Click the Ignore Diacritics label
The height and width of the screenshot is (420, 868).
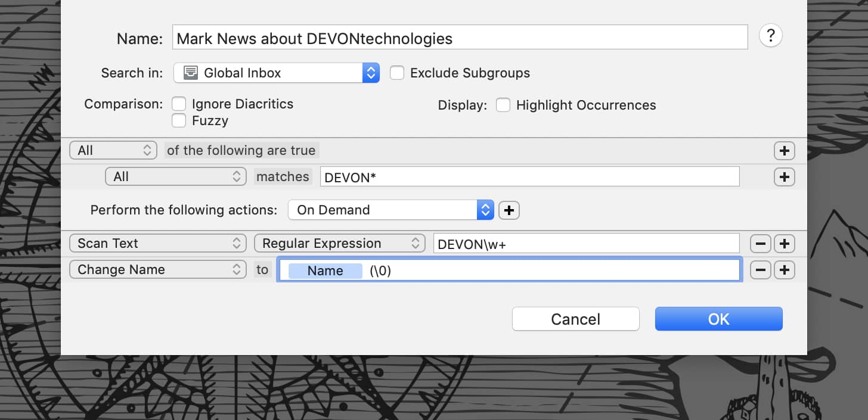tap(243, 104)
